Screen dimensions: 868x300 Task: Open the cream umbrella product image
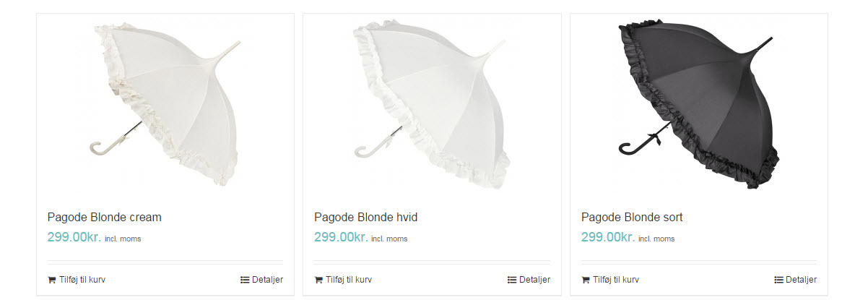[165, 105]
